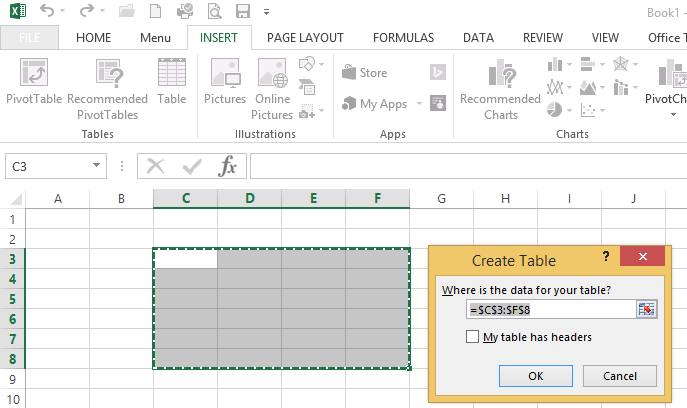
Task: Switch to the Menu tab
Action: tap(155, 38)
